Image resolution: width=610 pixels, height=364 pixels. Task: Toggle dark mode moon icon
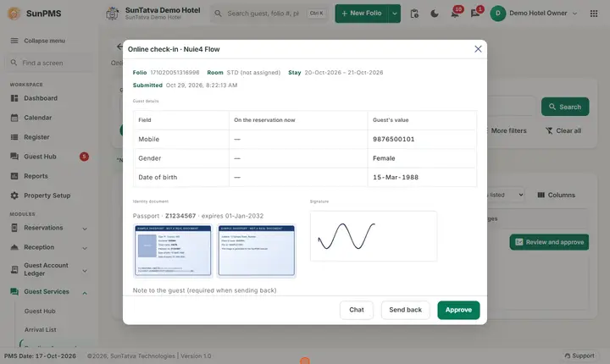434,14
